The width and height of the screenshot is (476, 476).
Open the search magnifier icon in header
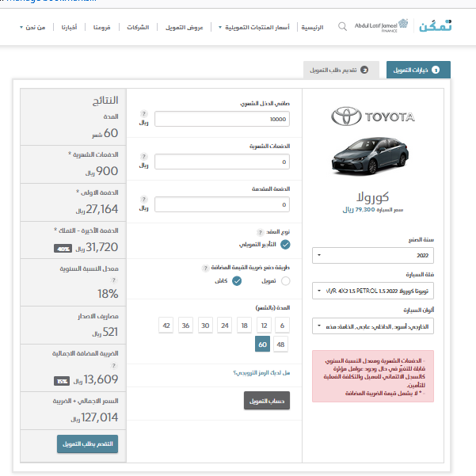coord(342,26)
